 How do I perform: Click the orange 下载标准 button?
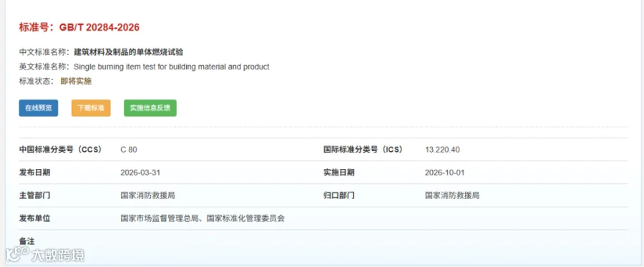coord(91,108)
